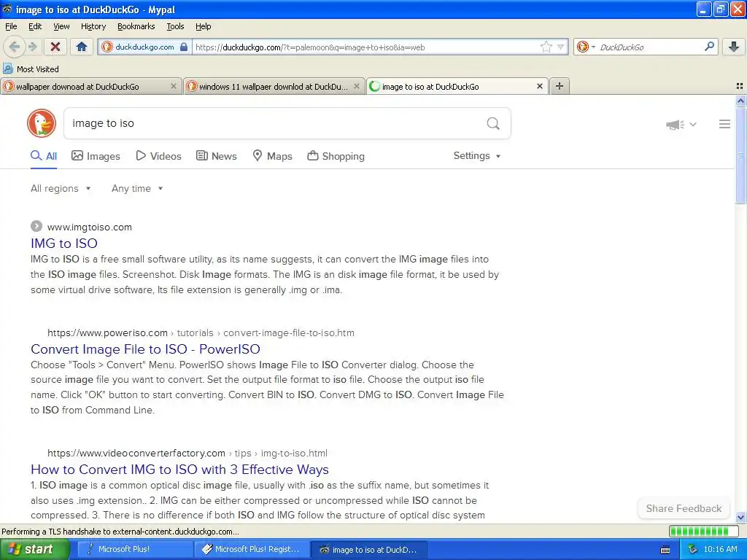The height and width of the screenshot is (560, 747).
Task: Click the keyboard icon in taskbar
Action: (x=665, y=550)
